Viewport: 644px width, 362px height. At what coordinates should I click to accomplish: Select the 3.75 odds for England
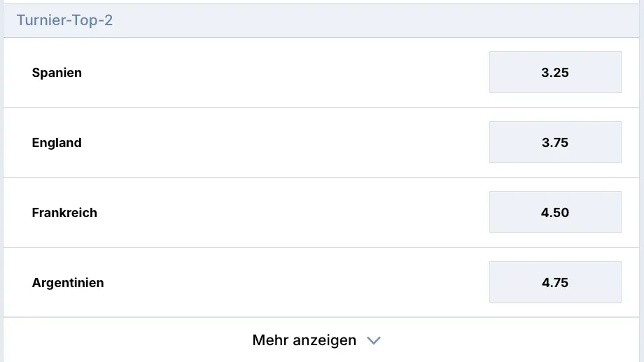tap(555, 142)
